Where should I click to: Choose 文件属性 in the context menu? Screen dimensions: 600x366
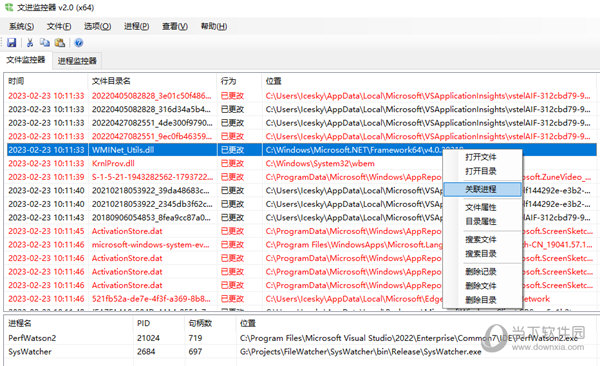[x=481, y=208]
